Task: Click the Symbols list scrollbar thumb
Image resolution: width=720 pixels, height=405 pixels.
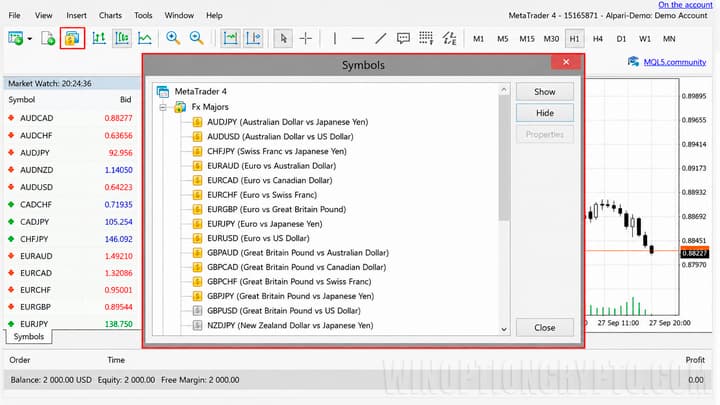Action: tap(504, 158)
